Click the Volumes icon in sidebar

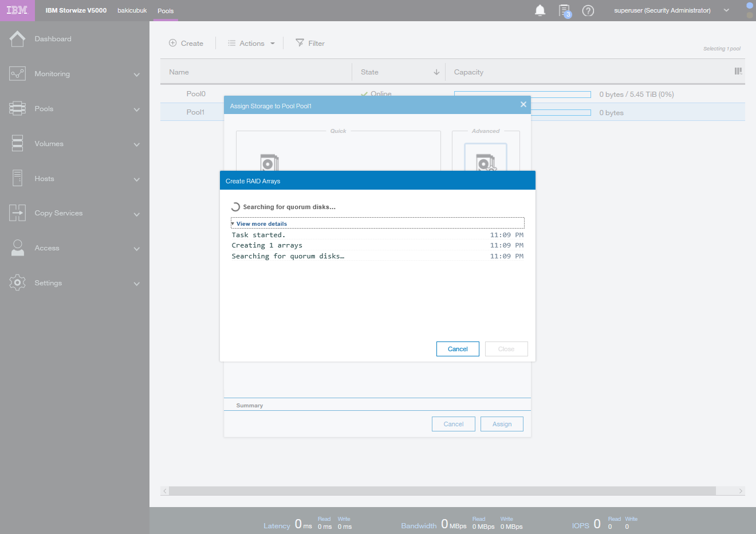pyautogui.click(x=17, y=143)
